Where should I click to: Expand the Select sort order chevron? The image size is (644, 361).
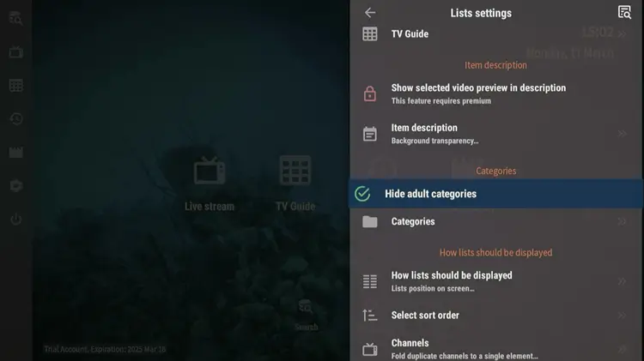[622, 316]
